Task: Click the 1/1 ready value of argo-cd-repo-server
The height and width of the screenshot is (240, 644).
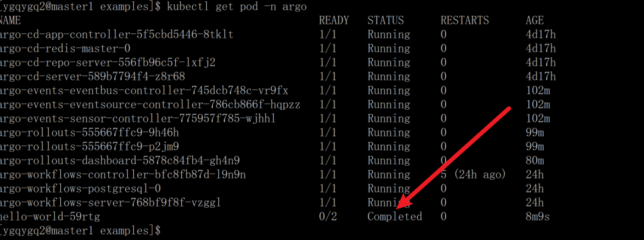Action: 328,63
